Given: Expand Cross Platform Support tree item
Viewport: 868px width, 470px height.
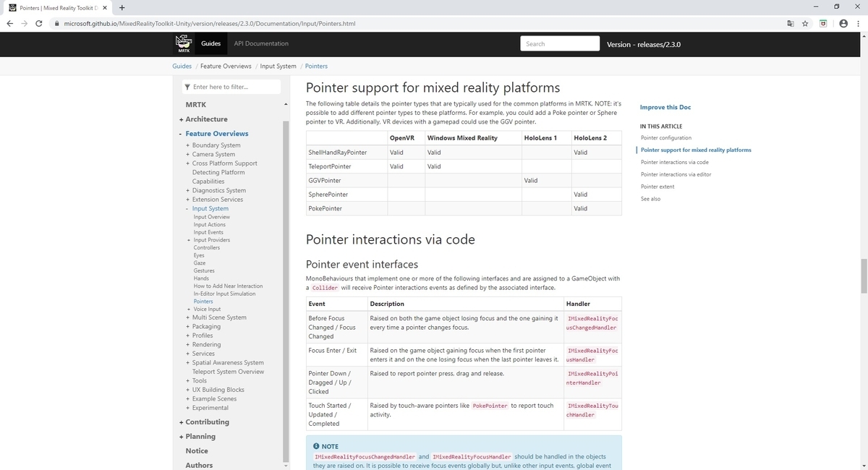Looking at the screenshot, I should 188,163.
